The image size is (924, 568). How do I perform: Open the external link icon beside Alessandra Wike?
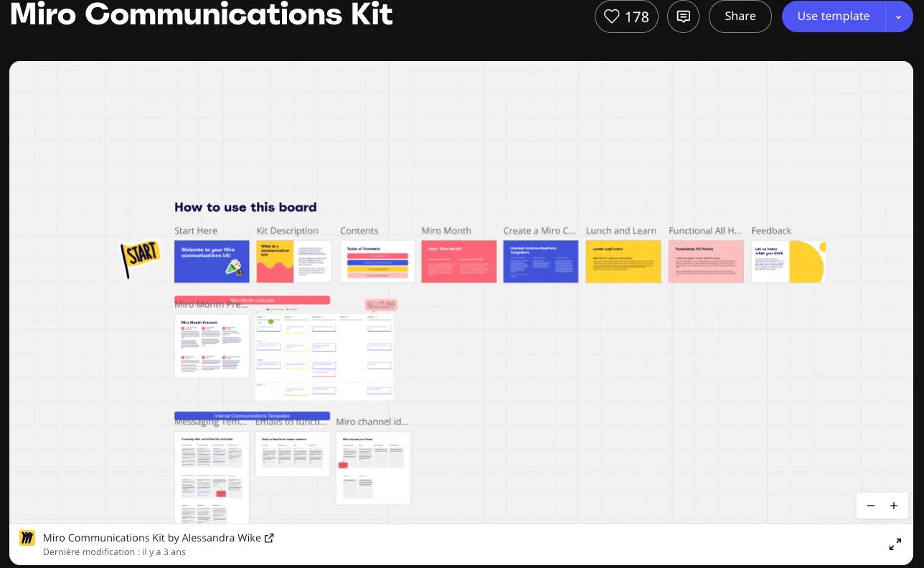(269, 538)
